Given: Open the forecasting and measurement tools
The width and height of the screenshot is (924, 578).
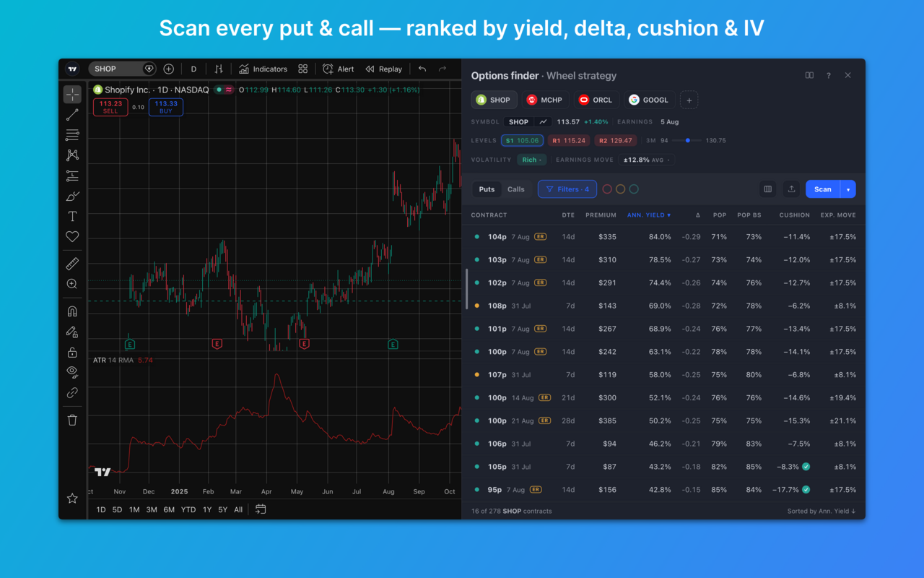Looking at the screenshot, I should (x=72, y=176).
